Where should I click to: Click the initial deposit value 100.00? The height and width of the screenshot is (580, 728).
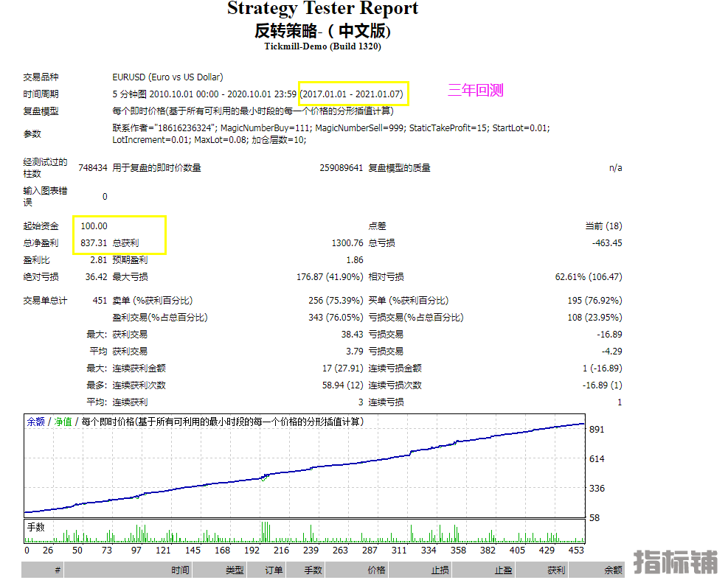coord(94,226)
